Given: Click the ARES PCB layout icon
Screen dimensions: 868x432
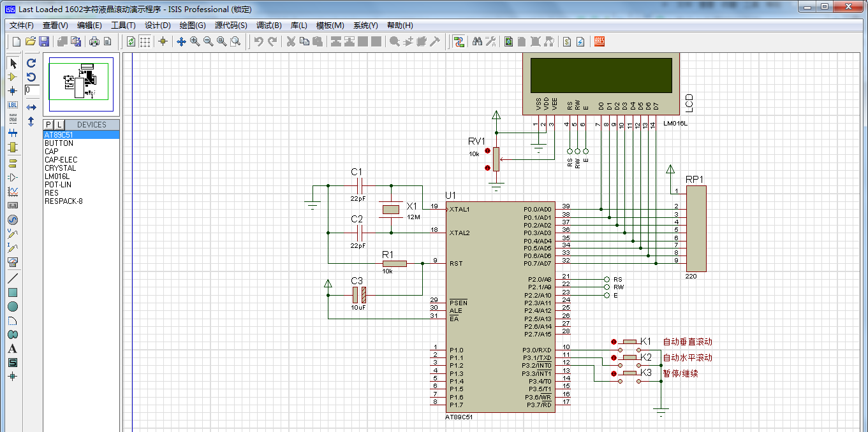Looking at the screenshot, I should click(599, 41).
